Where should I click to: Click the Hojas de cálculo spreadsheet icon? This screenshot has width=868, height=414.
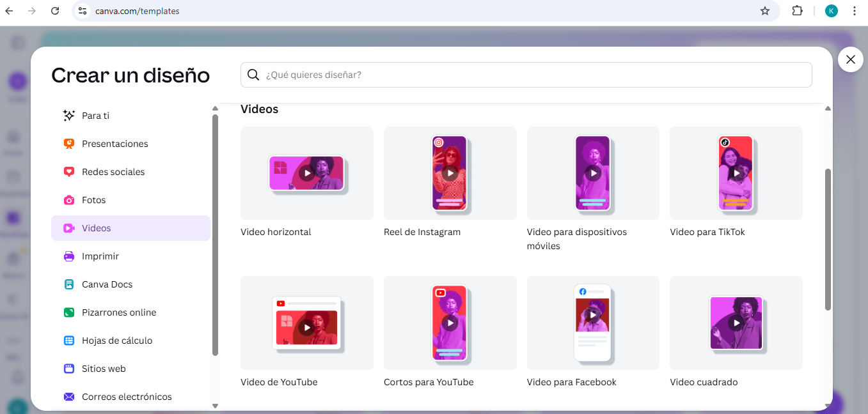tap(68, 340)
